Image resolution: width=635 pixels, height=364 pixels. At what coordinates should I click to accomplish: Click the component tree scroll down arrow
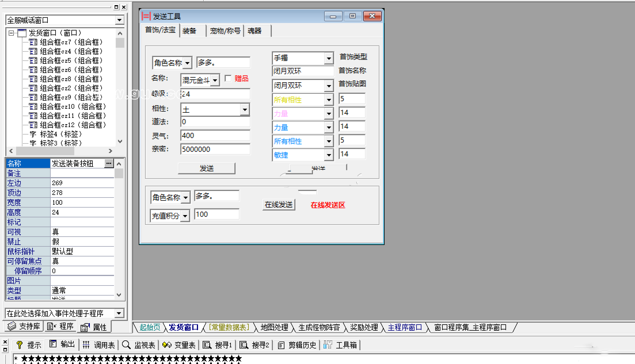(x=120, y=141)
